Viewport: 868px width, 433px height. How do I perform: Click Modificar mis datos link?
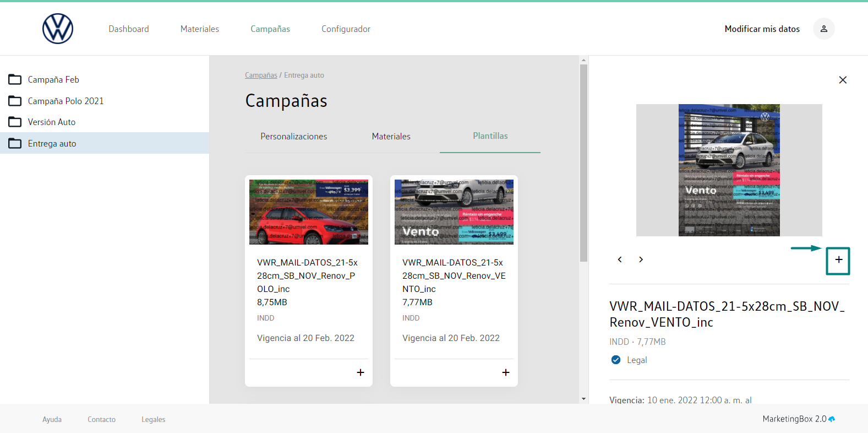(x=762, y=29)
